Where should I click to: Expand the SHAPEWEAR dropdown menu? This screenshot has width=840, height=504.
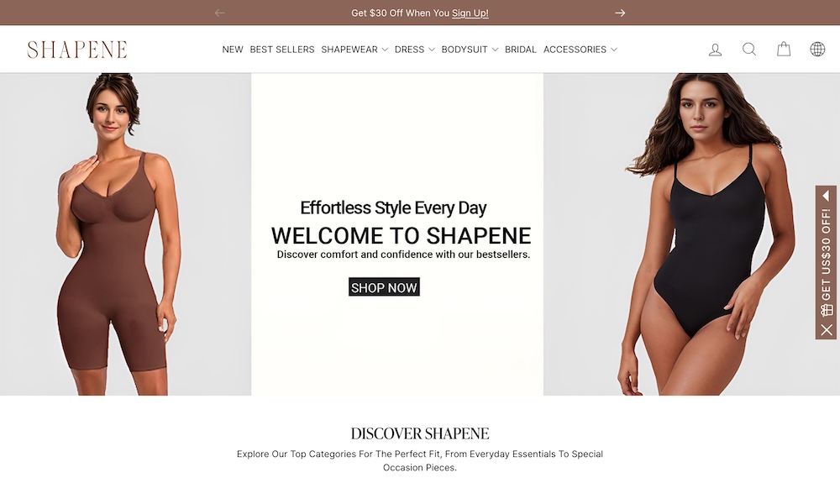click(x=354, y=50)
